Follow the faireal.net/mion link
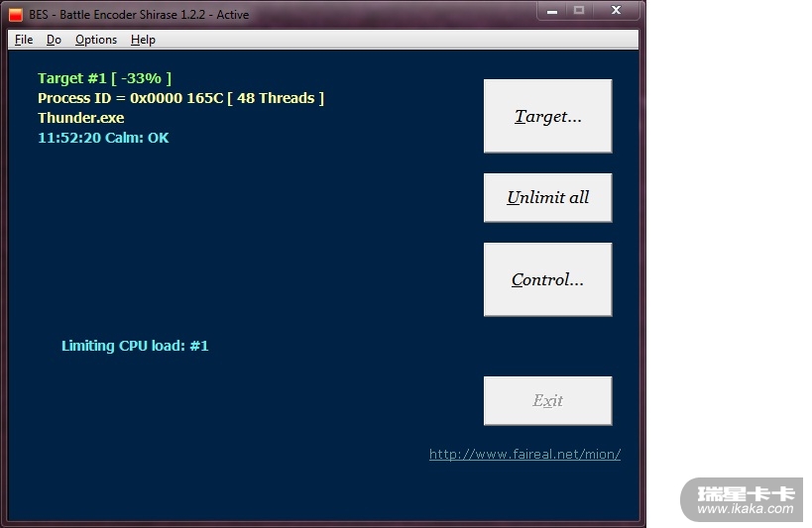This screenshot has width=812, height=528. (524, 454)
